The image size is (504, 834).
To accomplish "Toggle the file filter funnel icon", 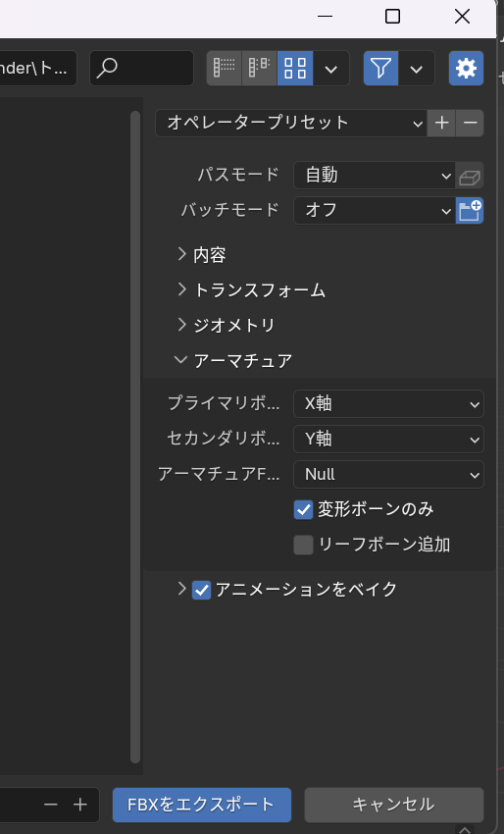I will coord(380,68).
